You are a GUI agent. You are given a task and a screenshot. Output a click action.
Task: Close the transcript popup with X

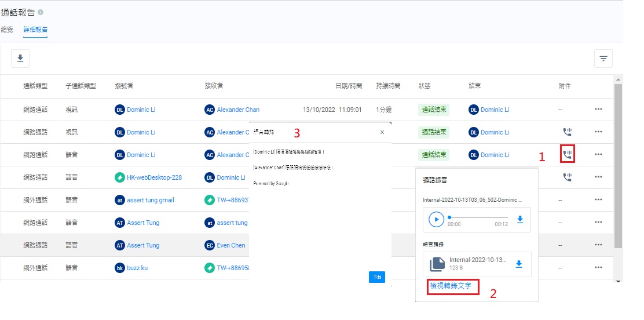[x=382, y=132]
